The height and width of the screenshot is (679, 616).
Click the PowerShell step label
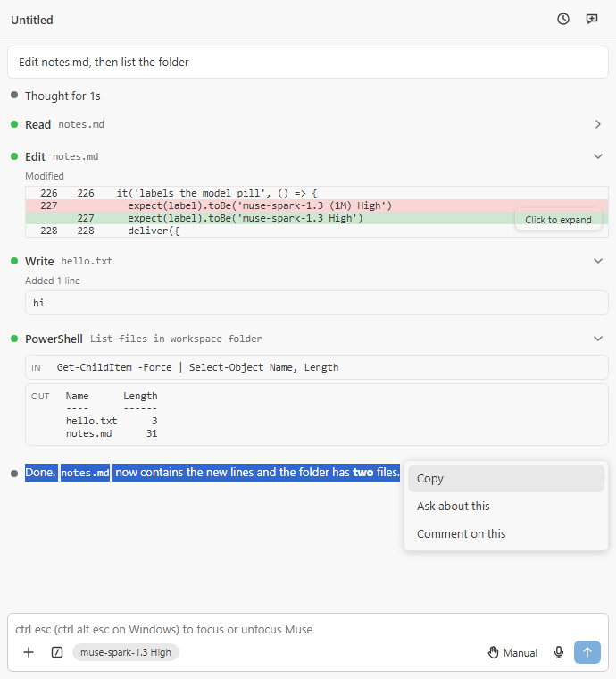[54, 339]
